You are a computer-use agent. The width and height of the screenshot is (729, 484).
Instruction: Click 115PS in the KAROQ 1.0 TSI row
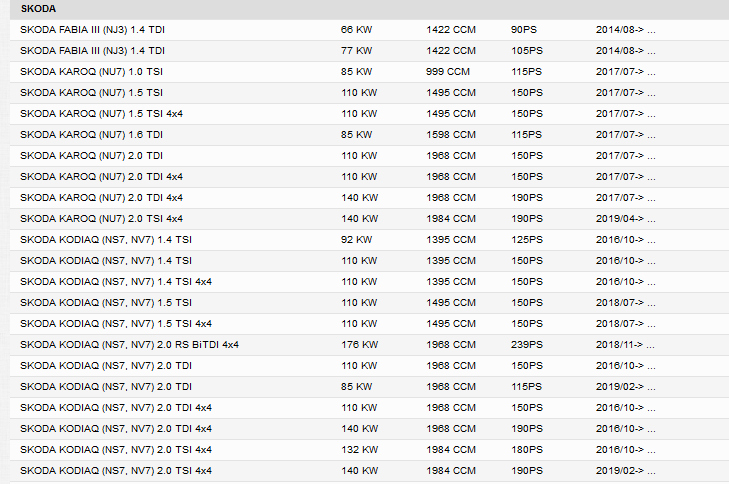click(x=527, y=72)
